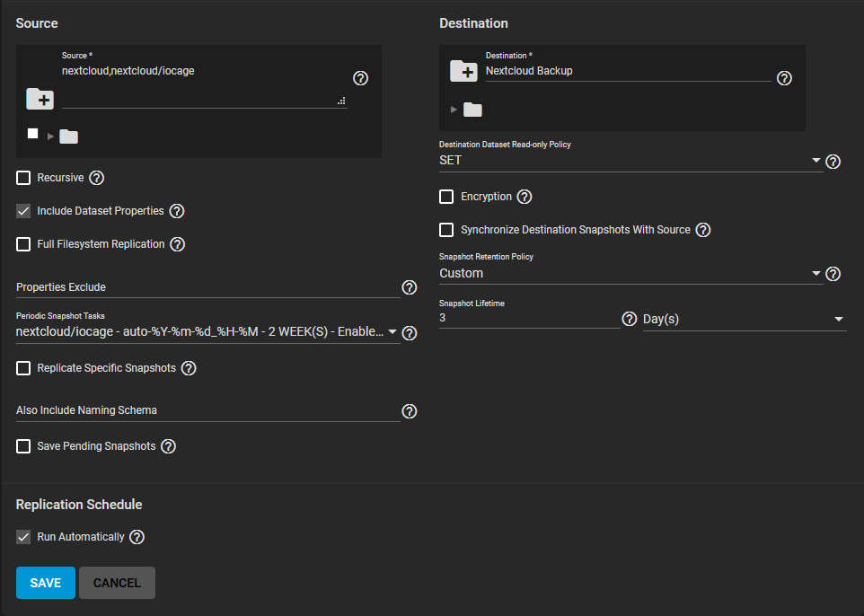This screenshot has height=616, width=864.
Task: Click the SAVE button
Action: (x=46, y=583)
